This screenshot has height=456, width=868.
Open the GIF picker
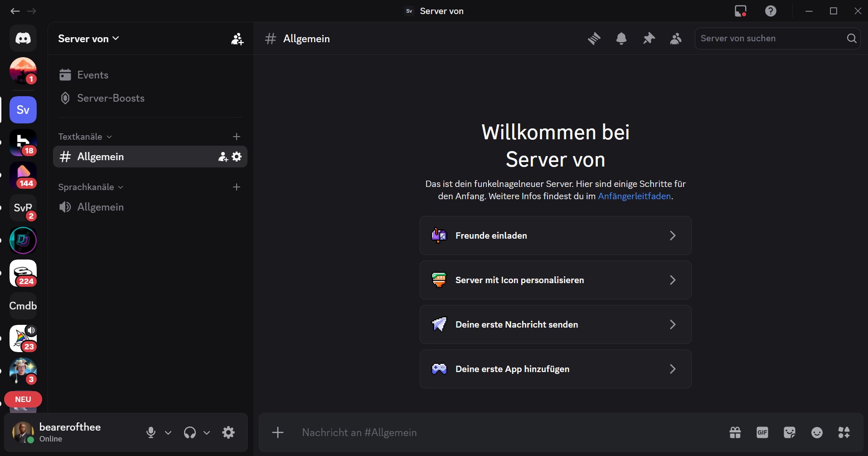pyautogui.click(x=762, y=432)
